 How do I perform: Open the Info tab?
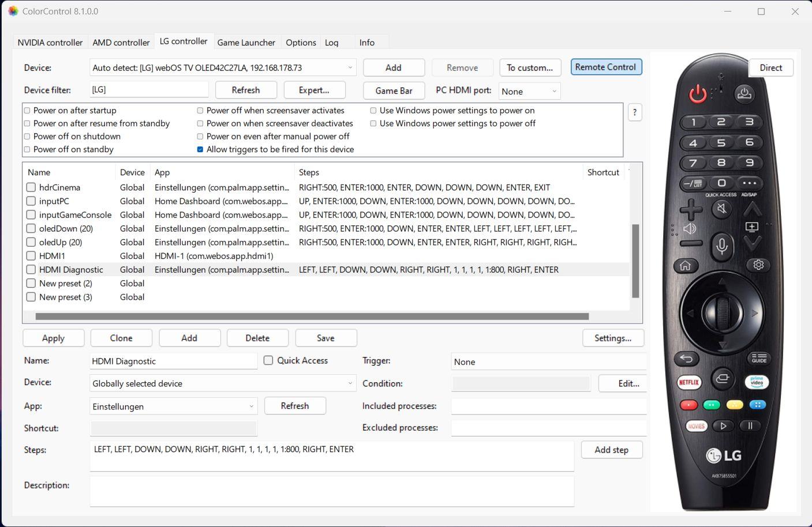tap(367, 43)
